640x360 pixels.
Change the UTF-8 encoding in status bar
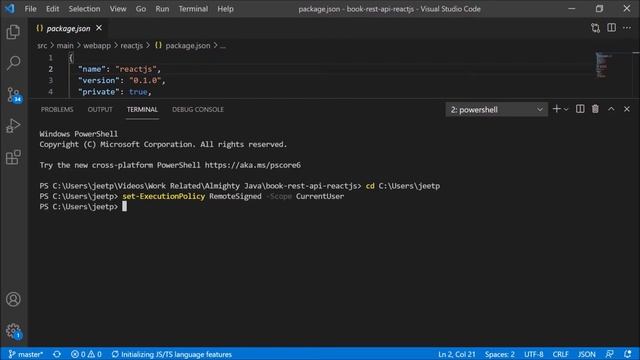533,354
